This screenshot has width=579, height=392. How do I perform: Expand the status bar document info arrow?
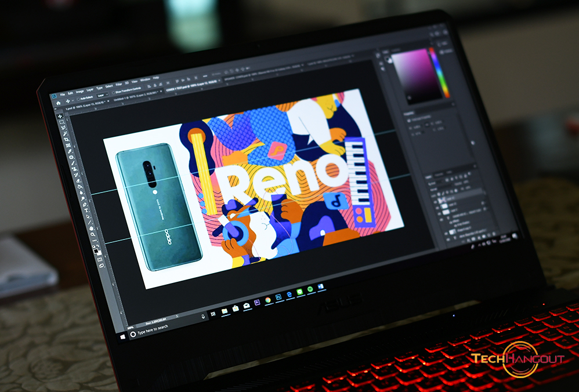[177, 317]
